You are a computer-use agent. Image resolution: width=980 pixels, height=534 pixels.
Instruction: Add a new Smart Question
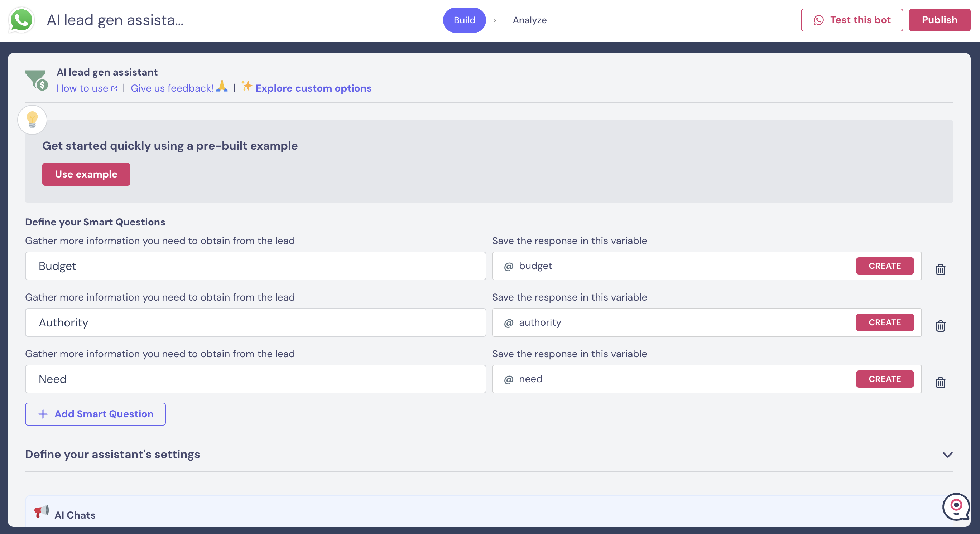pos(96,414)
